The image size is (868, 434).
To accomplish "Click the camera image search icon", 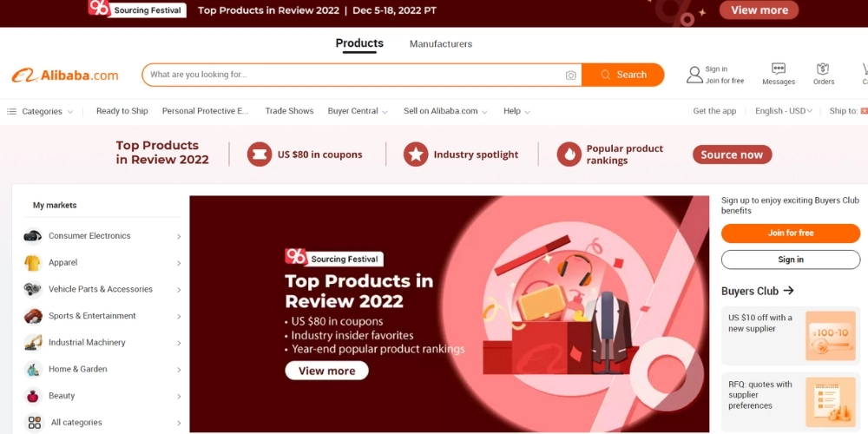I will [571, 76].
